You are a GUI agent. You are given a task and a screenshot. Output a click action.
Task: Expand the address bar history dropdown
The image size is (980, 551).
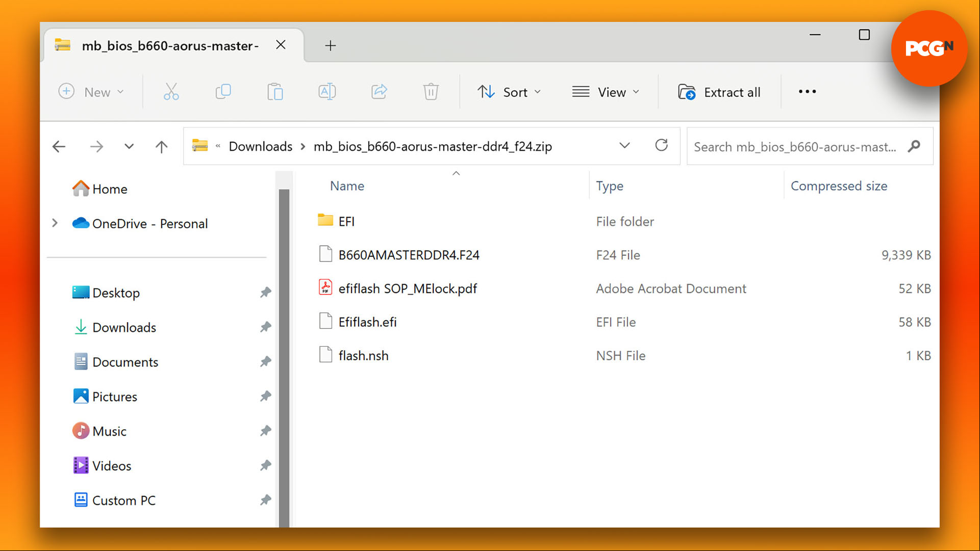[x=624, y=146]
